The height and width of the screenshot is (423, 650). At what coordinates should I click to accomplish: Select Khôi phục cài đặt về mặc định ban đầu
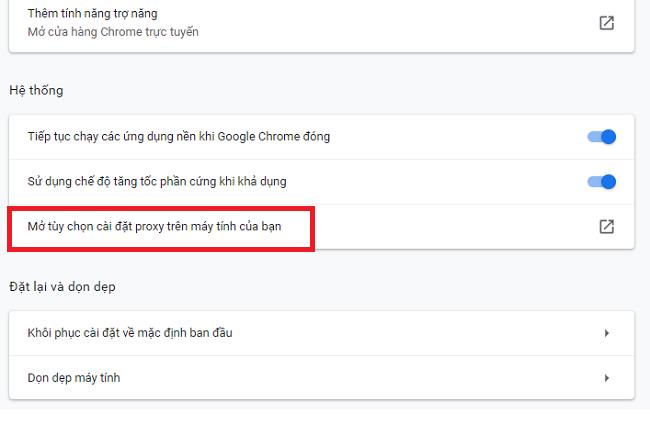click(130, 332)
